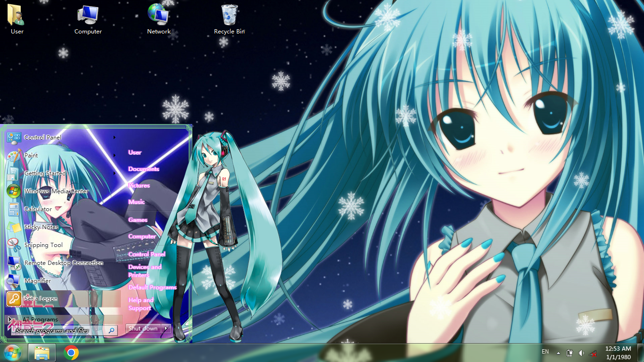The height and width of the screenshot is (362, 644).
Task: Click the Show desktop button on the taskbar
Action: click(641, 353)
